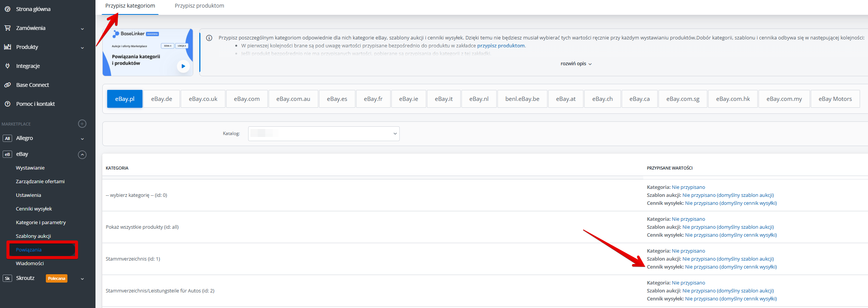868x308 pixels.
Task: Click the Zamówienia cart icon
Action: point(7,28)
